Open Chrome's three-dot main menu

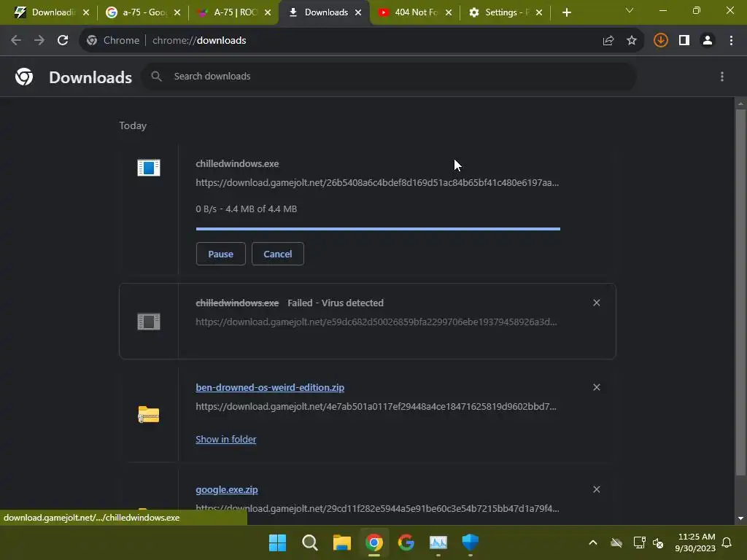pos(731,41)
